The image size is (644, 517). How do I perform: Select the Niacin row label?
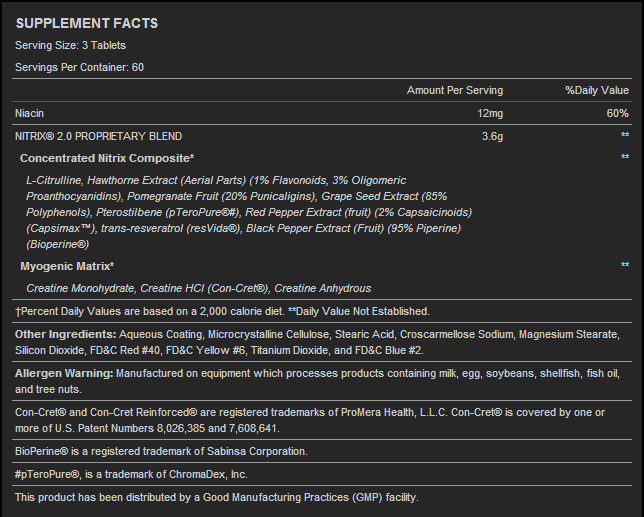[30, 113]
